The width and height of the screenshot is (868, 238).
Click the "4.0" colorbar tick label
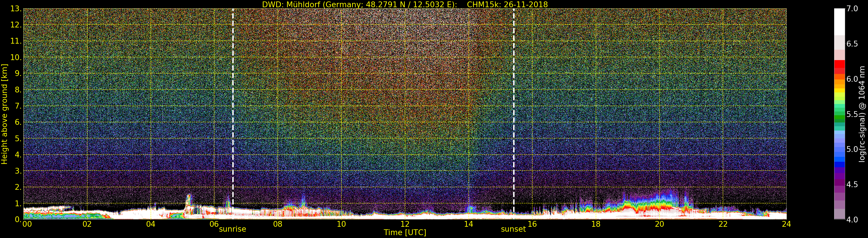click(852, 220)
